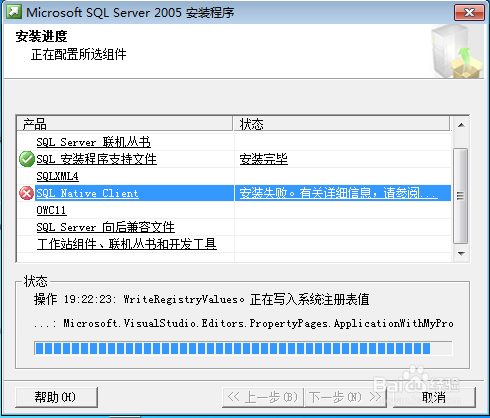Click the setup icon in the title bar
Screen dimensions: 490x418
[15, 12]
